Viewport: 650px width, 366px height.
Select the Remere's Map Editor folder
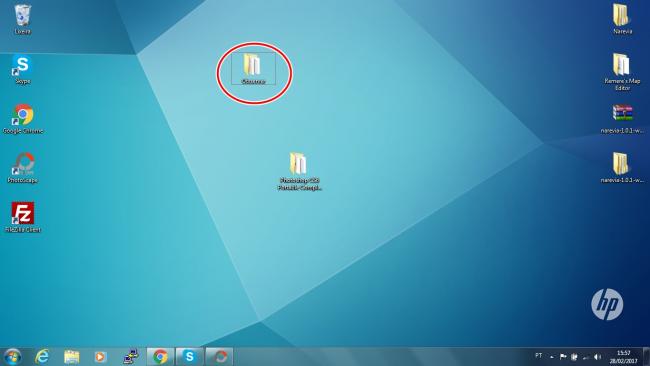pos(622,72)
